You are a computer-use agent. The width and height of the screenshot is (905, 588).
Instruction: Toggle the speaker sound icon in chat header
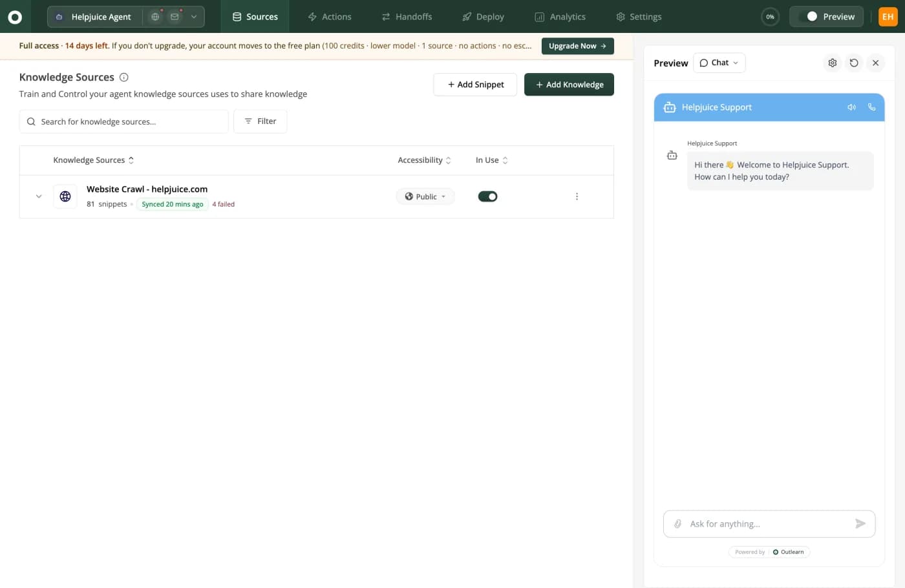coord(851,107)
